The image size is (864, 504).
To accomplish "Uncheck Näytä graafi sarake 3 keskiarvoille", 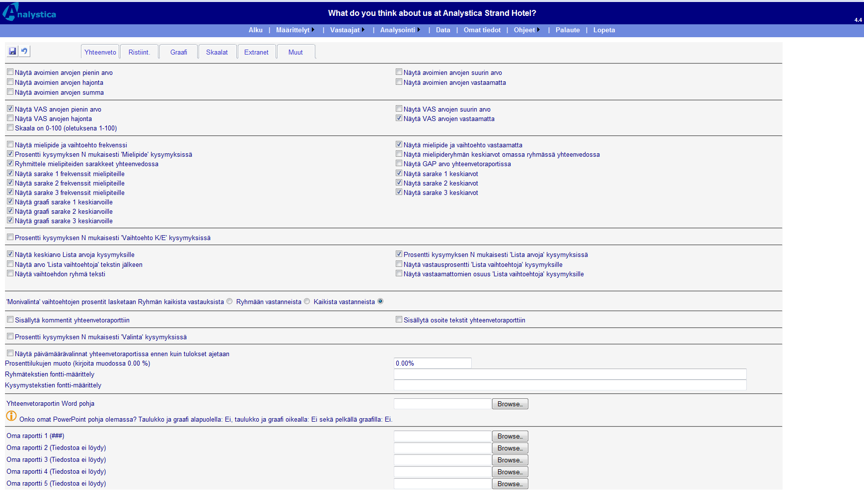I will 10,220.
